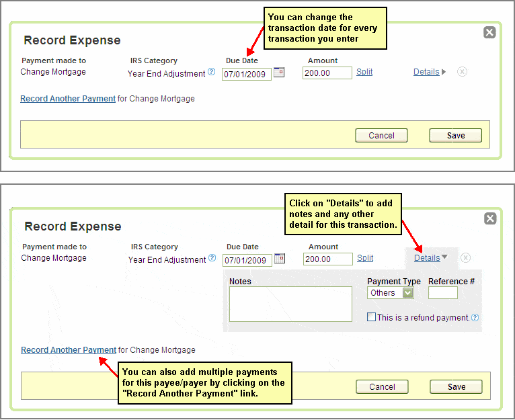This screenshot has width=515, height=420.
Task: Click Due Date field in the expanded dialog
Action: point(247,260)
